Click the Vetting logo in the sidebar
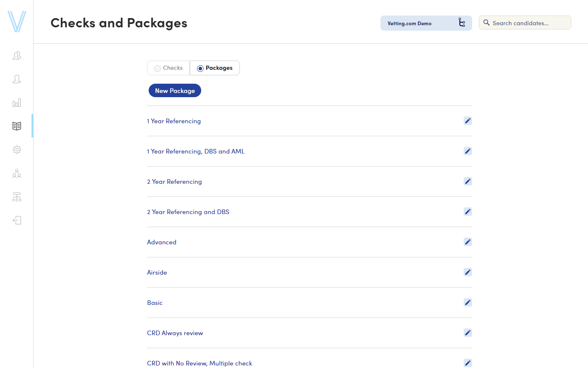 (x=17, y=22)
